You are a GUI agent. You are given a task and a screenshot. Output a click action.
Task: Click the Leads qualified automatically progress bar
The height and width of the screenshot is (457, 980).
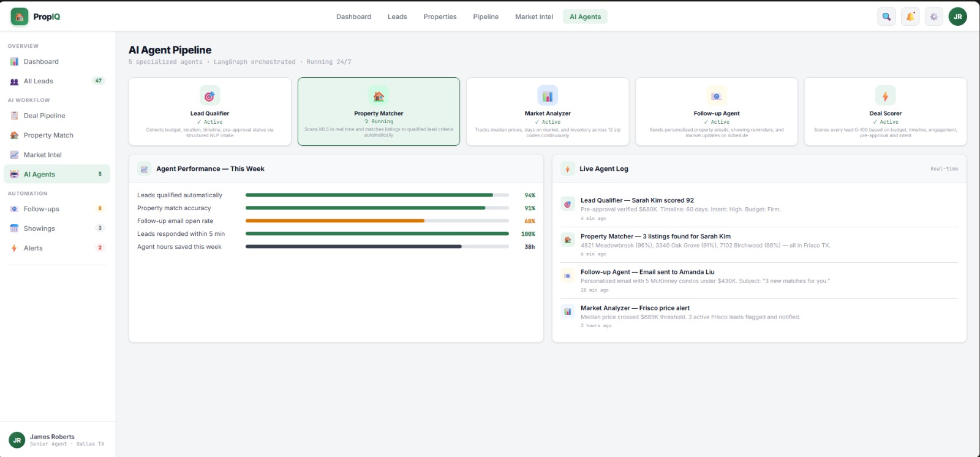[377, 195]
